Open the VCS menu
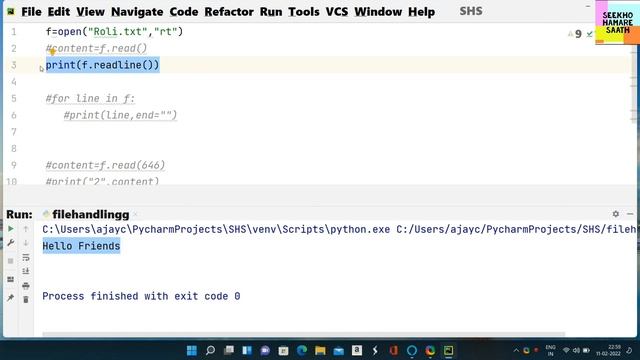The height and width of the screenshot is (360, 640). click(x=337, y=12)
